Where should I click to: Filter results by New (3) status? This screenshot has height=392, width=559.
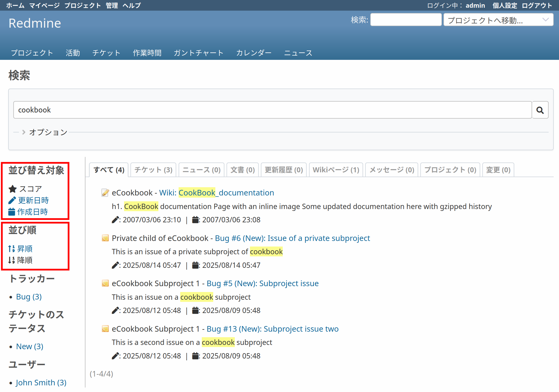tap(30, 346)
